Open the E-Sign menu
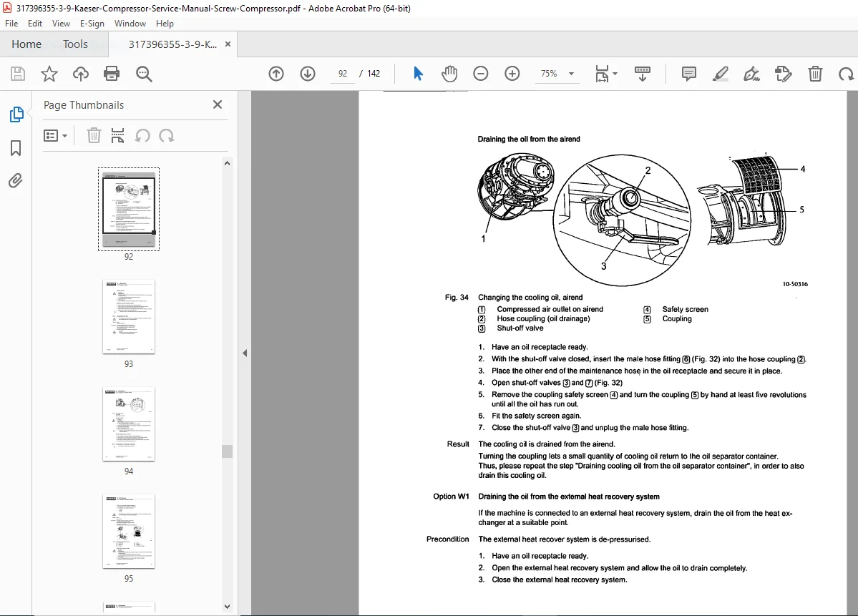 pos(92,24)
